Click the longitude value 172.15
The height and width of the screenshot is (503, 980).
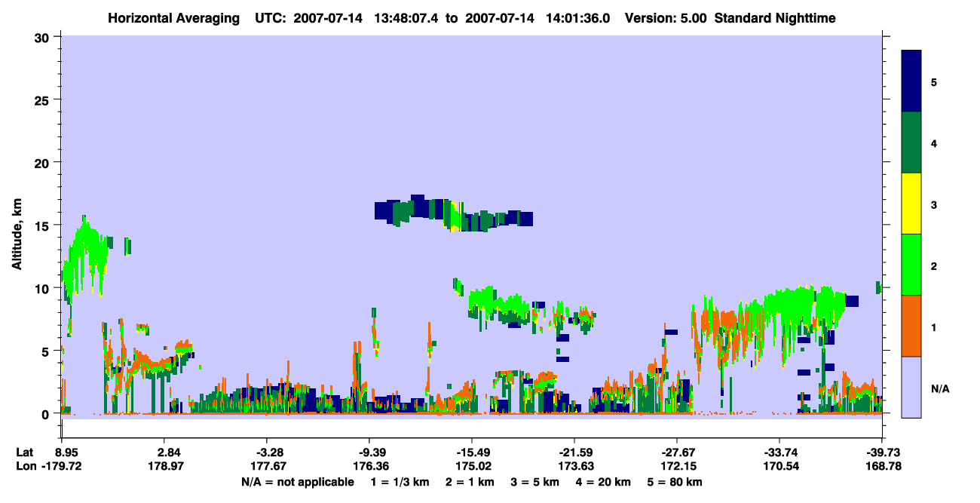pyautogui.click(x=678, y=467)
